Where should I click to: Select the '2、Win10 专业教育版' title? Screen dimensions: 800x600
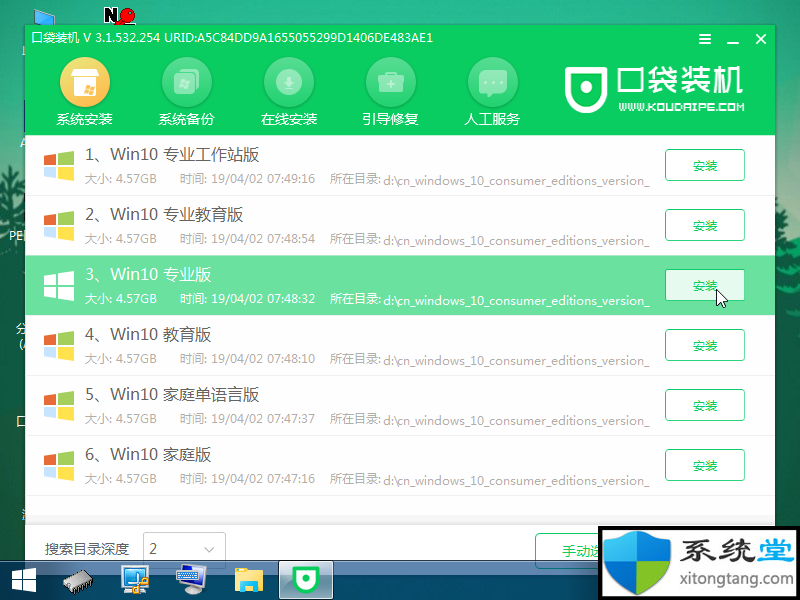point(164,215)
